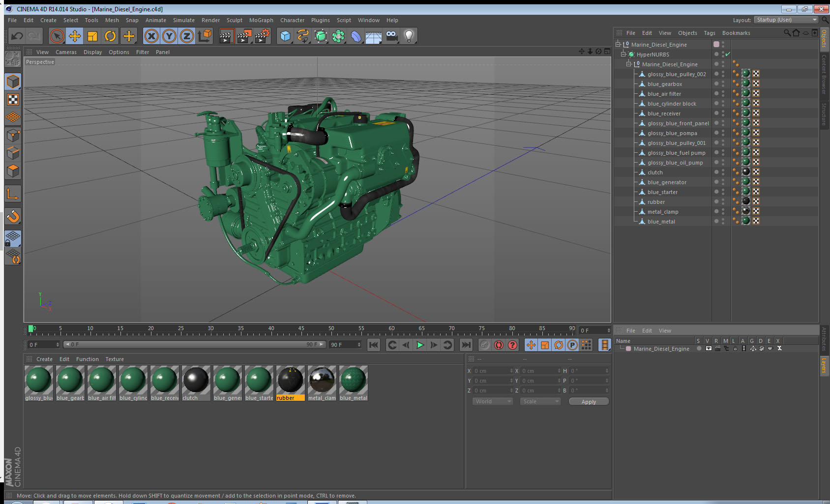Click the timeline ruler at frame 45
The height and width of the screenshot is (504, 830).
tap(301, 329)
